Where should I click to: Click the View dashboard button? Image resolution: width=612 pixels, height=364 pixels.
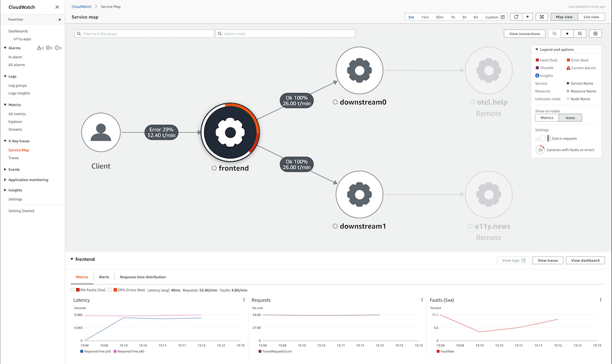pos(586,260)
